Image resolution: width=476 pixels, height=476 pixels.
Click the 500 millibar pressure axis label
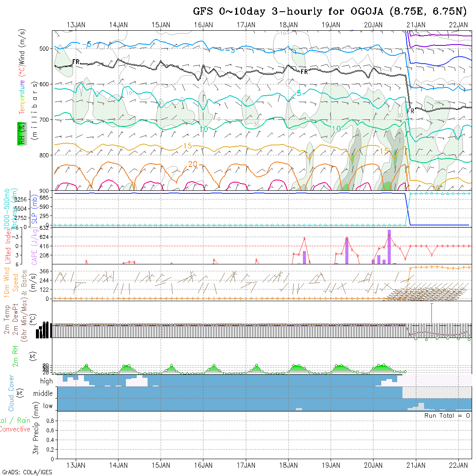(45, 48)
